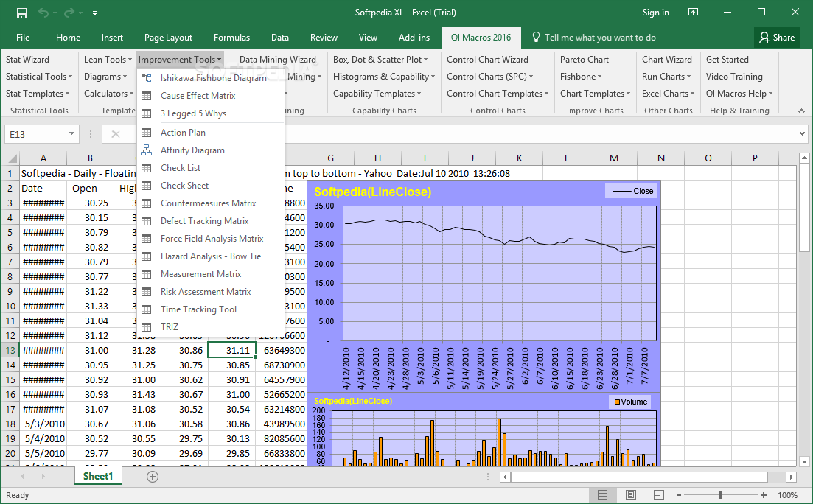
Task: Click the Stat Wizard button
Action: coord(27,60)
